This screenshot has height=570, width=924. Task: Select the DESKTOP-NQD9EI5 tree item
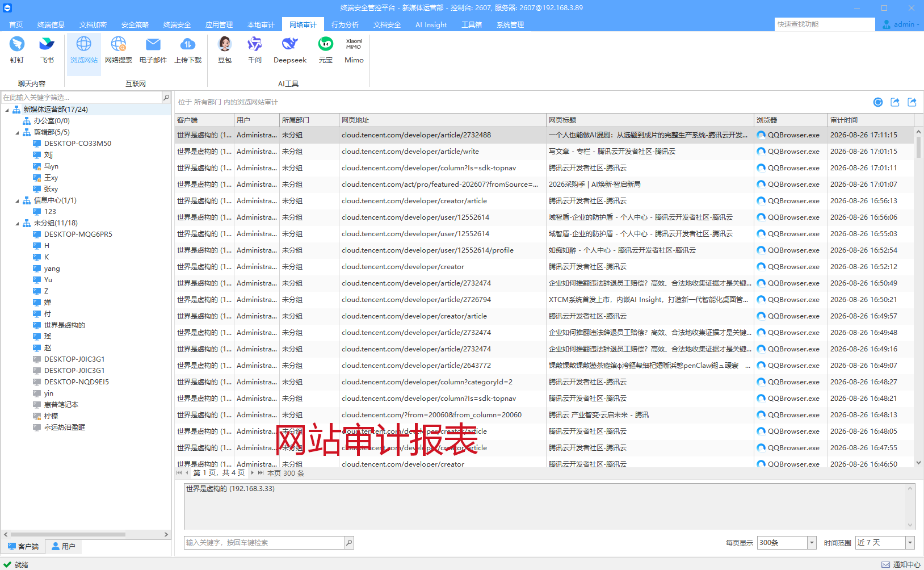coord(77,382)
